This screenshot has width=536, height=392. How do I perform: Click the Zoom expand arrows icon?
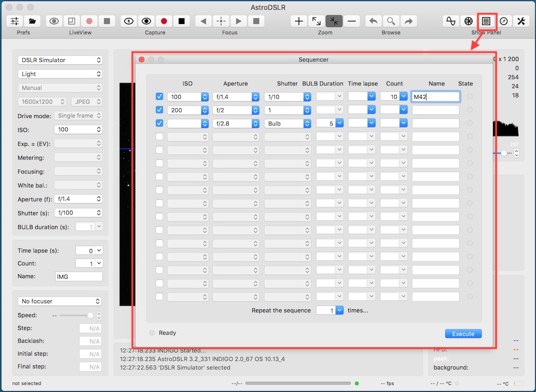pyautogui.click(x=317, y=21)
